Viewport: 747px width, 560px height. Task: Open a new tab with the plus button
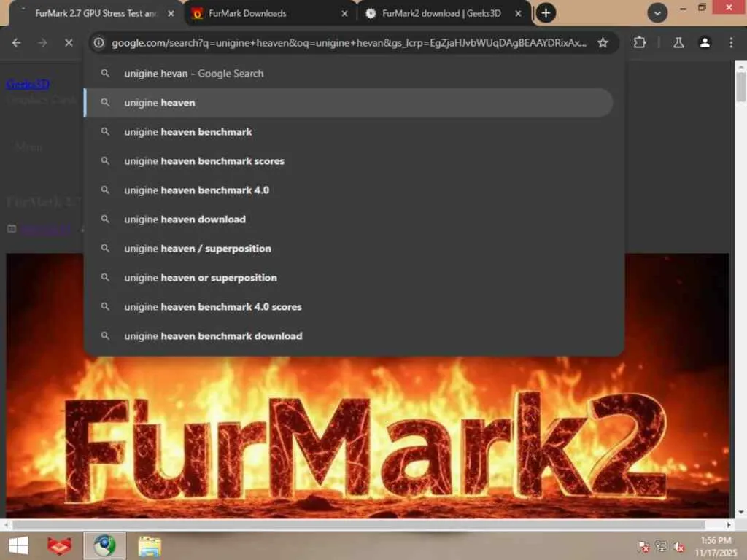pos(546,13)
